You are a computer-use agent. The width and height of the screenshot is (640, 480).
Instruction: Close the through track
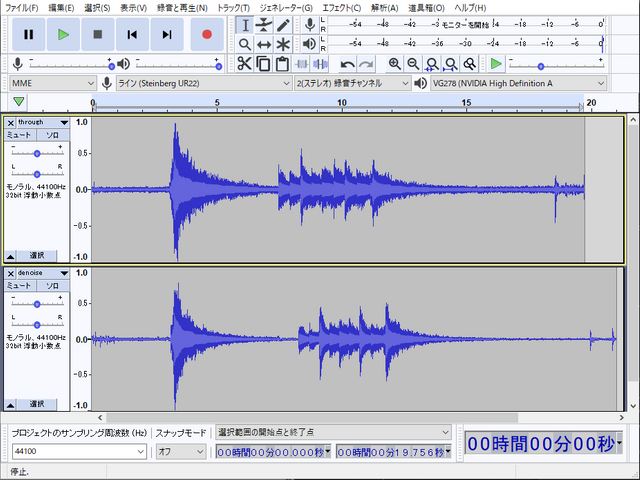11,123
